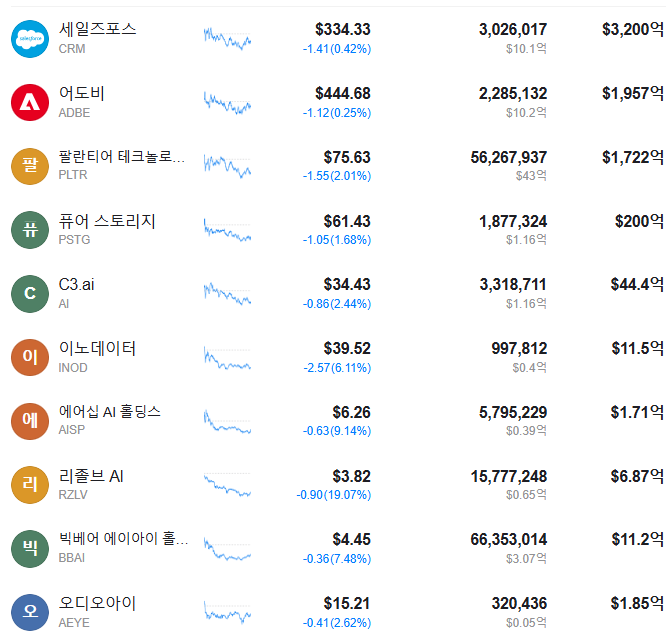The image size is (666, 632).
Task: Click the Salesforce cloud logo icon
Action: (30, 39)
